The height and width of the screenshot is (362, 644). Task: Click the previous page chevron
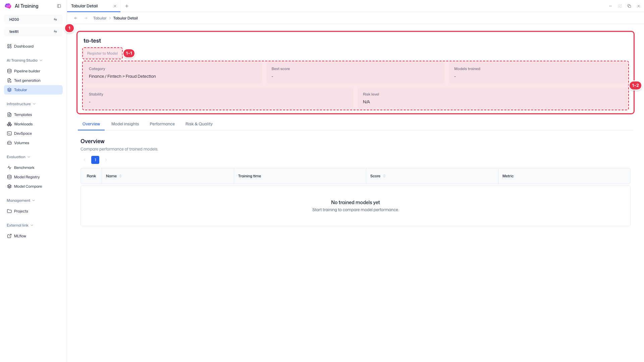coord(85,160)
